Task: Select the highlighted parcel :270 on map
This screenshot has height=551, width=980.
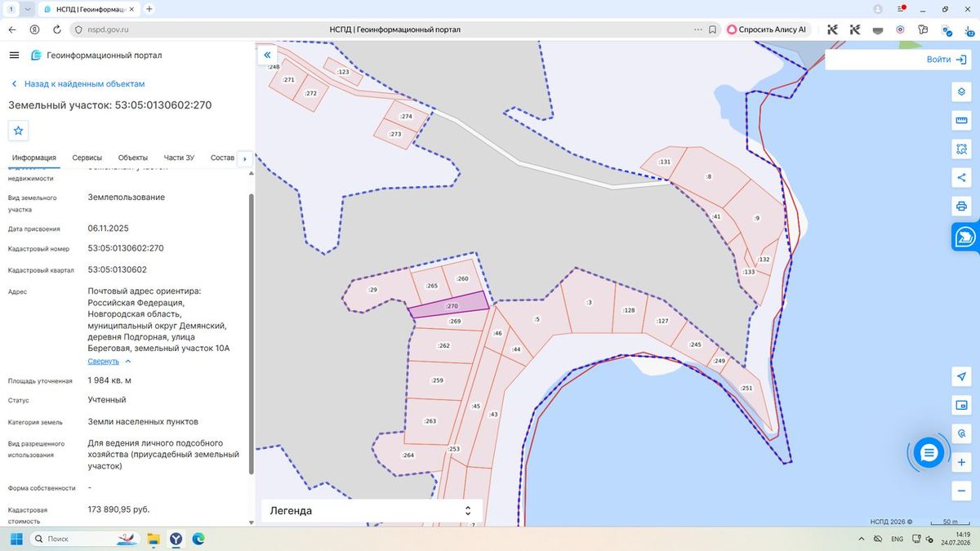Action: point(449,307)
